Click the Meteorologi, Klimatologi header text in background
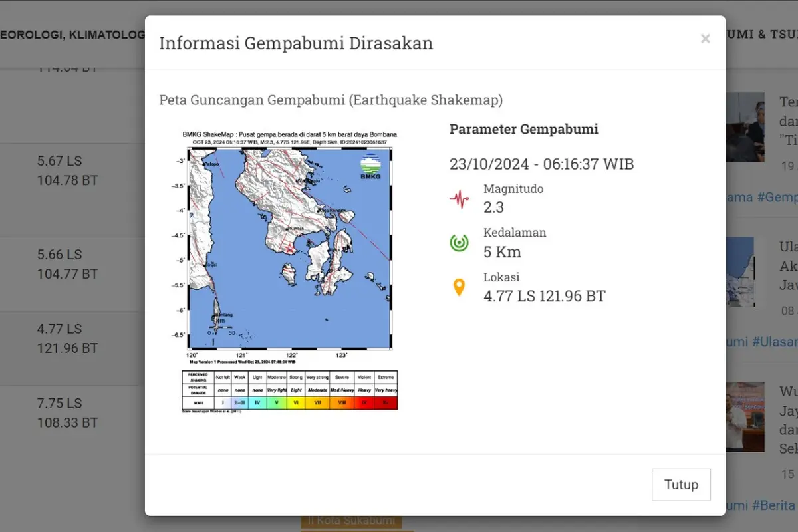The image size is (798, 532). (72, 35)
